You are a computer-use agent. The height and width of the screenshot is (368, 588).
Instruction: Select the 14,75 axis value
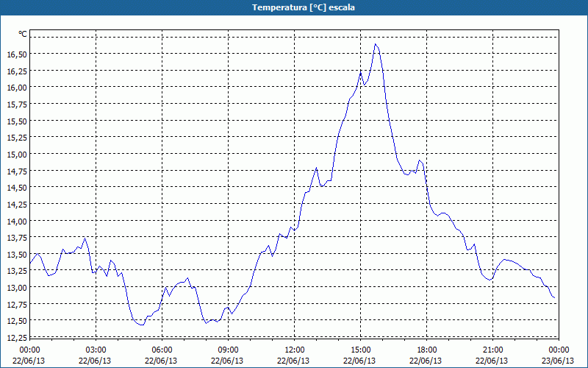[x=17, y=171]
